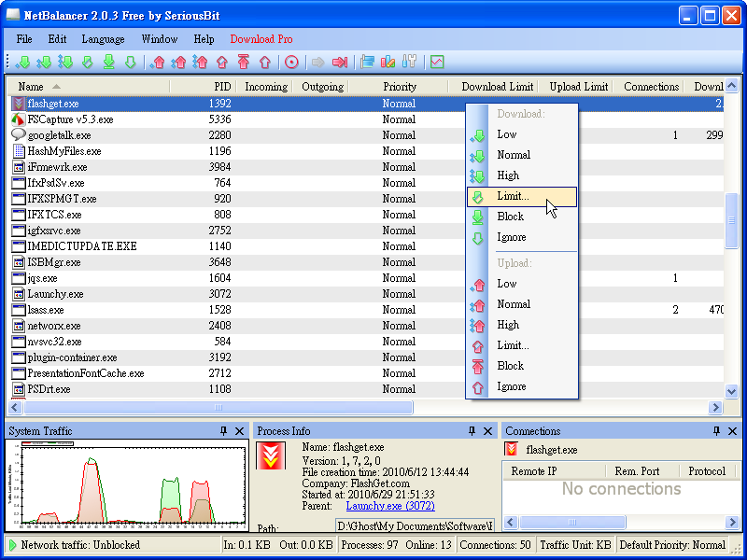Click the process list scroll up arrow

(x=732, y=86)
